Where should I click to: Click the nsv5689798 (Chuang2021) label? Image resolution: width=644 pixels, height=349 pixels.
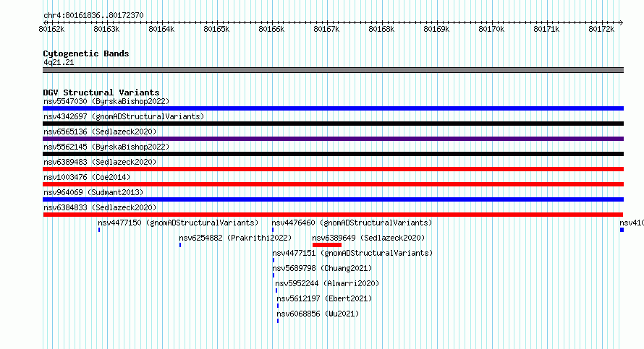322,268
